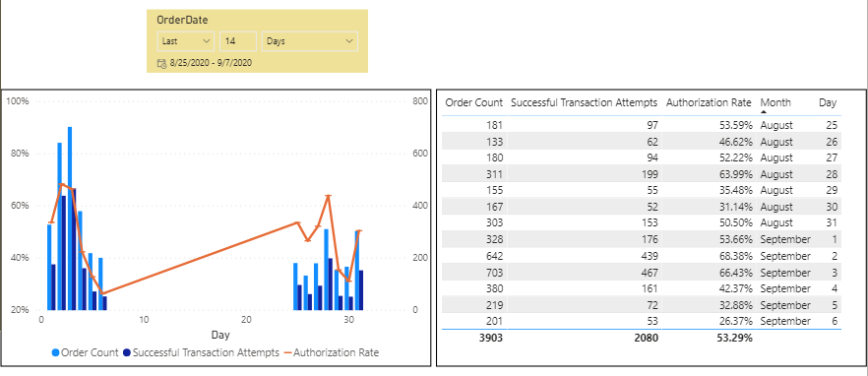Screen dimensions: 868x376
Task: Click the calendar icon beside date range
Action: point(161,64)
